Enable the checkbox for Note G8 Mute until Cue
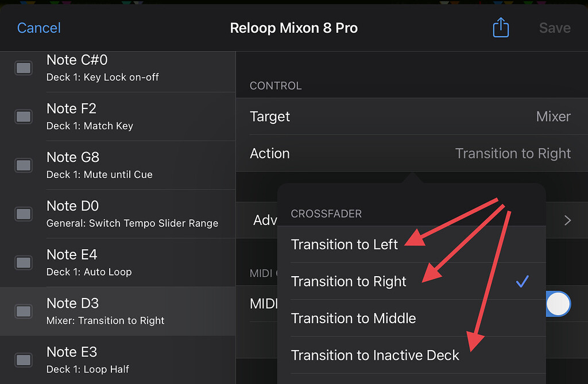This screenshot has height=384, width=588. [23, 165]
